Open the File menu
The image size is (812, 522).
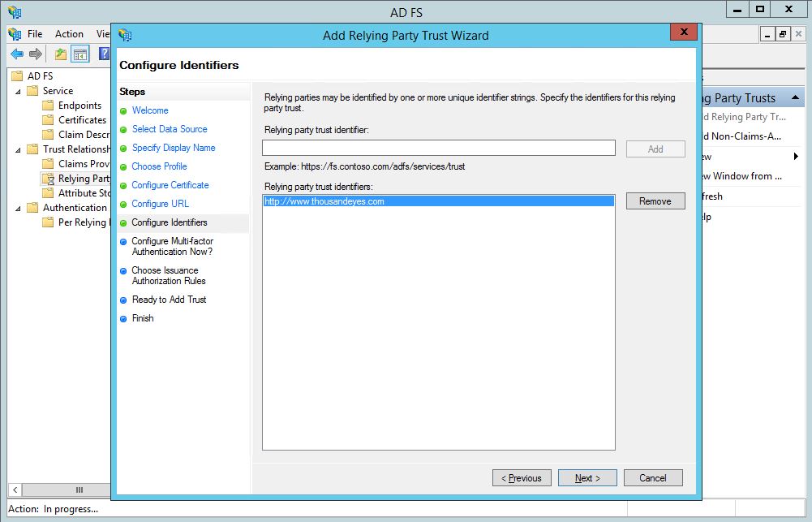[x=35, y=34]
